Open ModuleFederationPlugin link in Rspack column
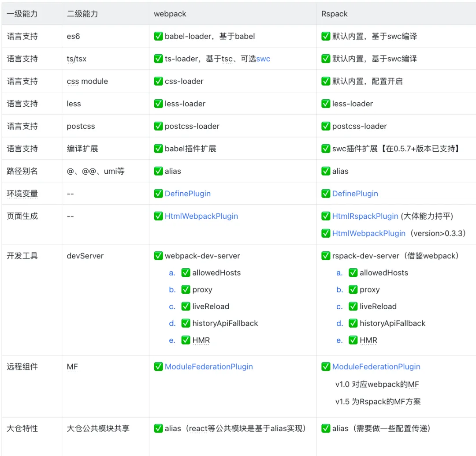Screen dimensions: 476x456 click(376, 366)
